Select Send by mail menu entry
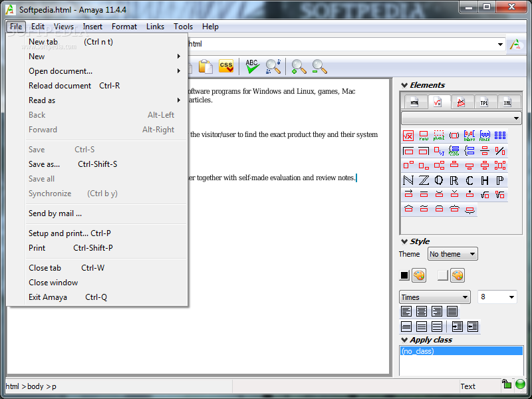532x399 pixels. pos(106,213)
